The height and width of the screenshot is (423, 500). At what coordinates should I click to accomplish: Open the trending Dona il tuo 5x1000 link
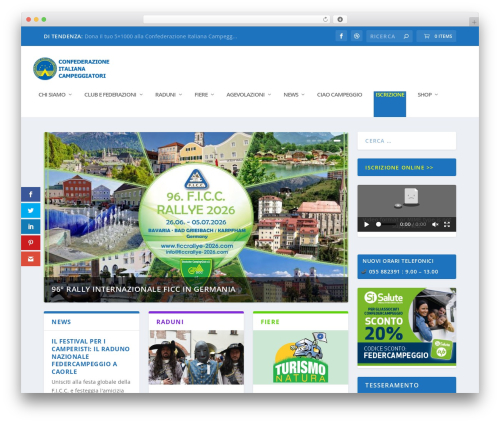(x=161, y=36)
